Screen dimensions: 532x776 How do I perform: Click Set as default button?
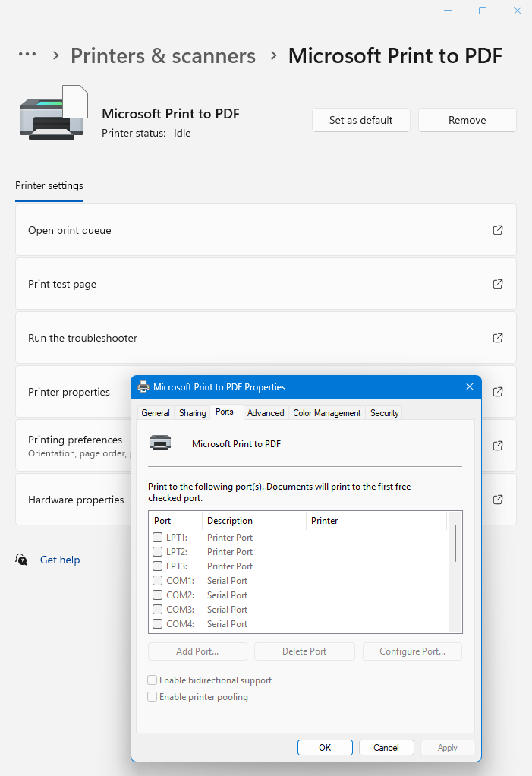[361, 120]
